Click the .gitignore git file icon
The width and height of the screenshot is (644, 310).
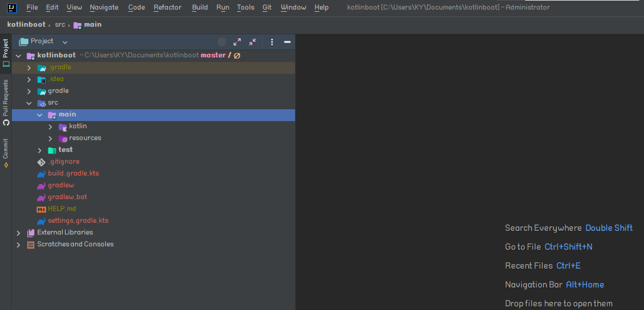click(x=41, y=162)
